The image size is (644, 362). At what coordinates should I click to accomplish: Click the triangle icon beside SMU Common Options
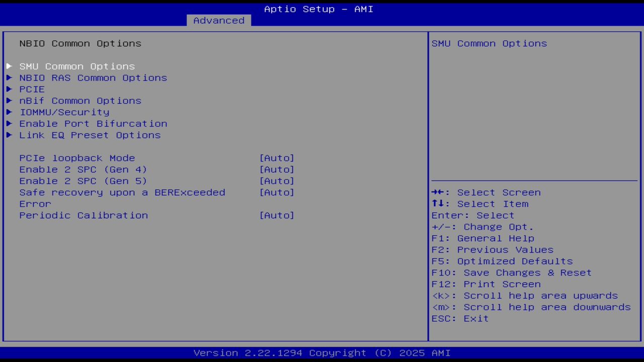(x=9, y=66)
